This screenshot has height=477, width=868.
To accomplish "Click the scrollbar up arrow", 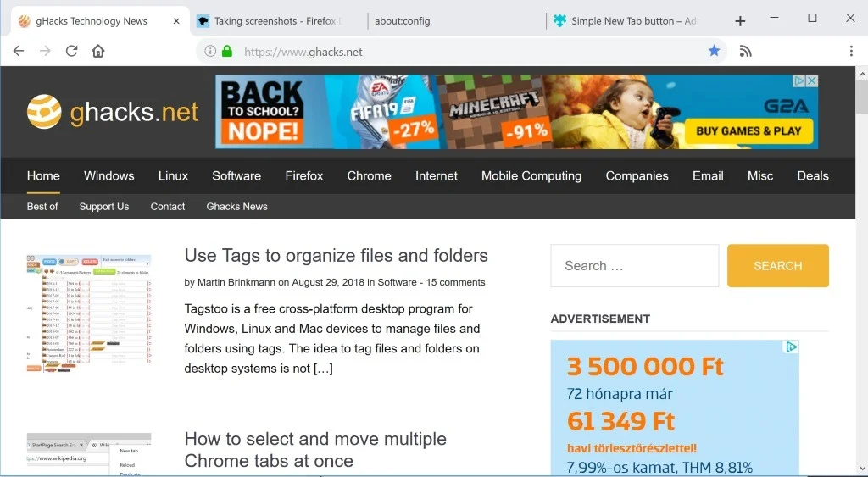I will (862, 73).
